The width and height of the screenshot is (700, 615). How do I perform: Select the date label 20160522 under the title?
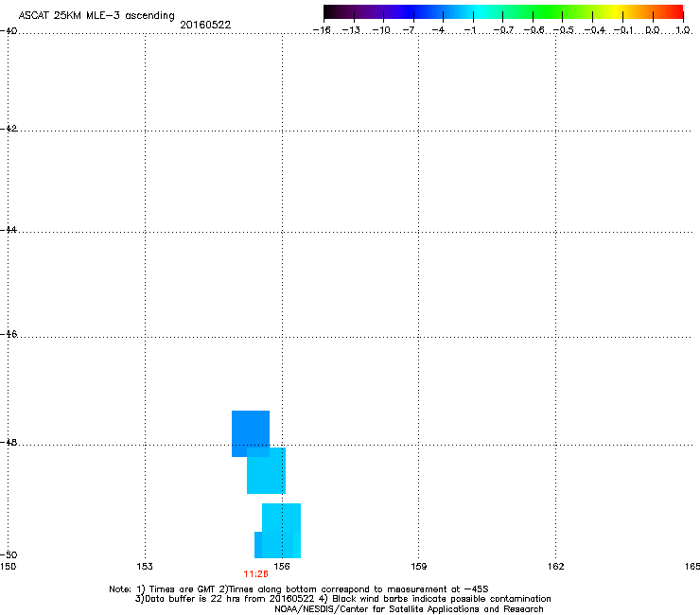(x=205, y=25)
